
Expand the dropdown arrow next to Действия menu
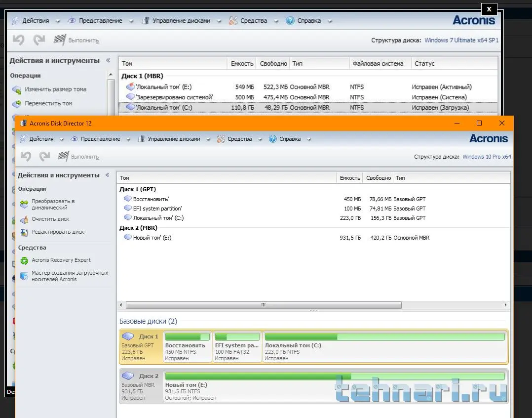tap(61, 139)
